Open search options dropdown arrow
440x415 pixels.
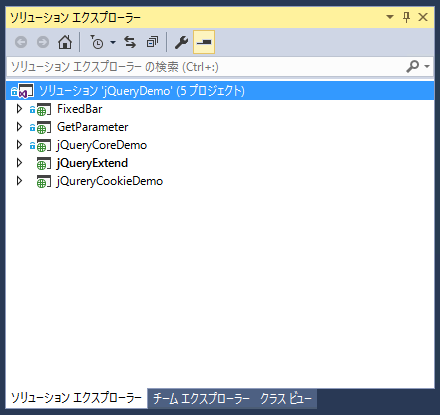427,67
